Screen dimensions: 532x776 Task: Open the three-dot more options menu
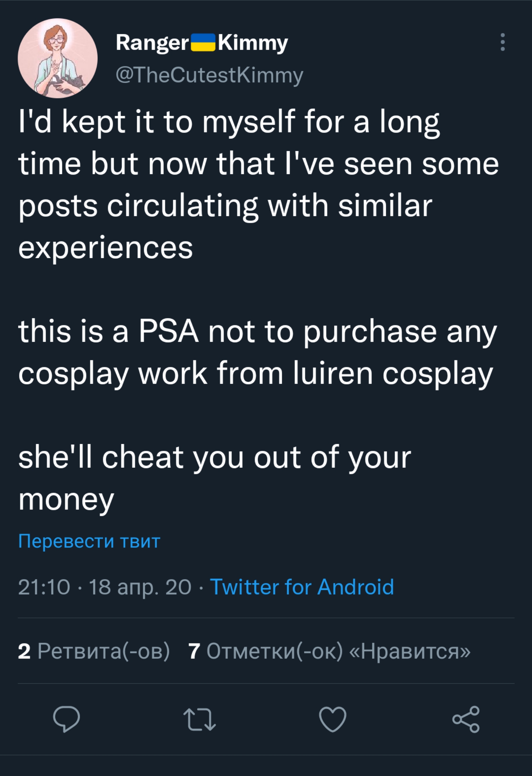click(x=503, y=42)
